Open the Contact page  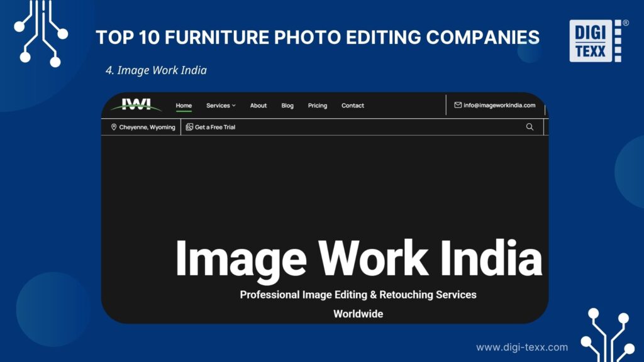pyautogui.click(x=353, y=106)
